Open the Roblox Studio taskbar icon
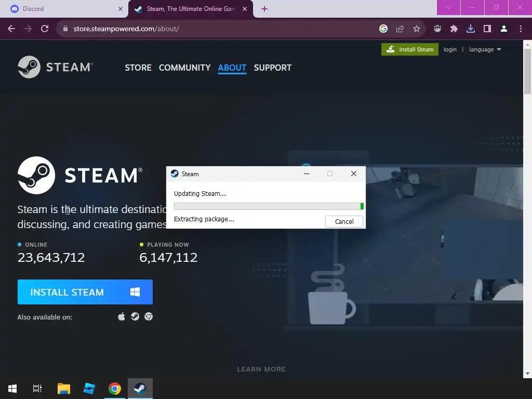This screenshot has width=532, height=399. pyautogui.click(x=89, y=389)
